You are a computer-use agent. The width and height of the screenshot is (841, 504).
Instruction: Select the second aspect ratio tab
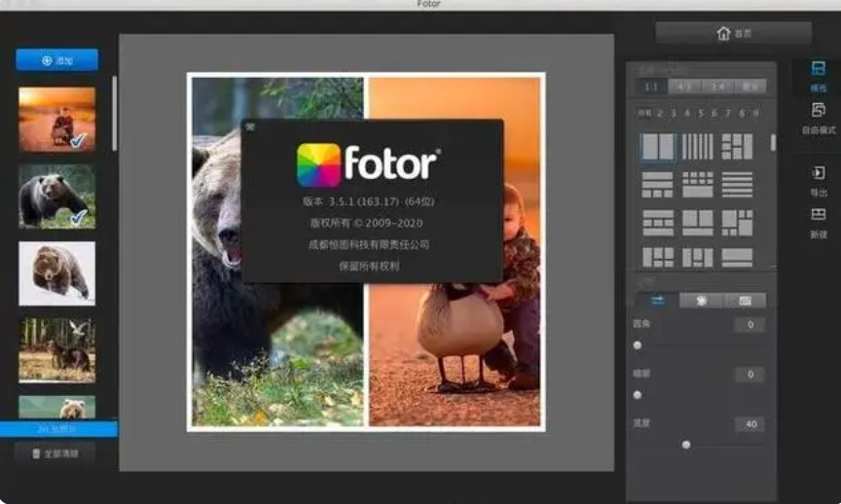[x=684, y=87]
